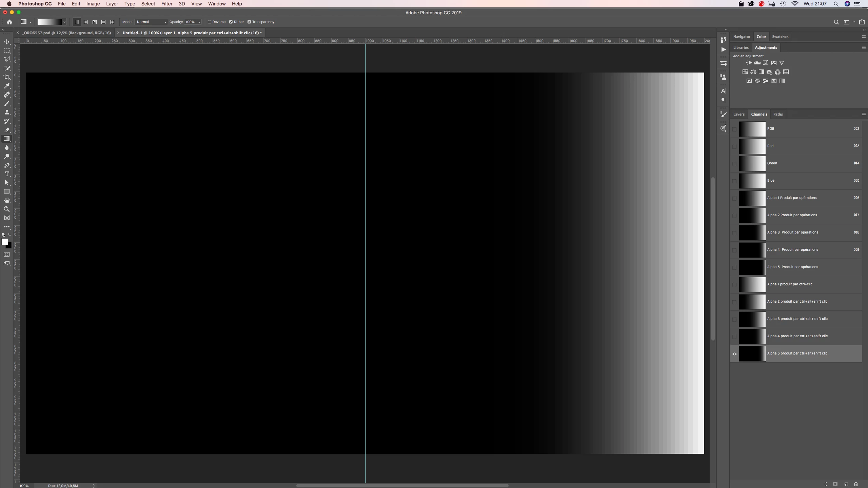The image size is (868, 488).
Task: Create new channel icon in Channels panel
Action: tap(846, 484)
